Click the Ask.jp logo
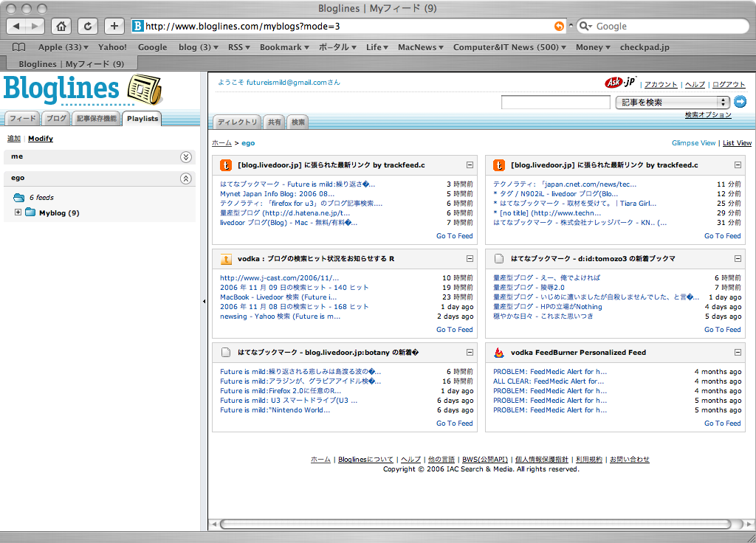 click(x=620, y=82)
